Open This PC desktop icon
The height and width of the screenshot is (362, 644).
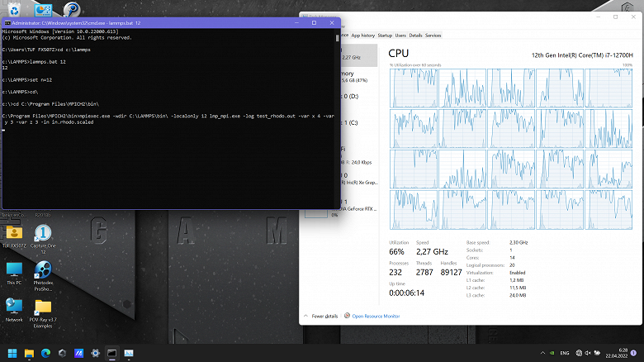[14, 271]
